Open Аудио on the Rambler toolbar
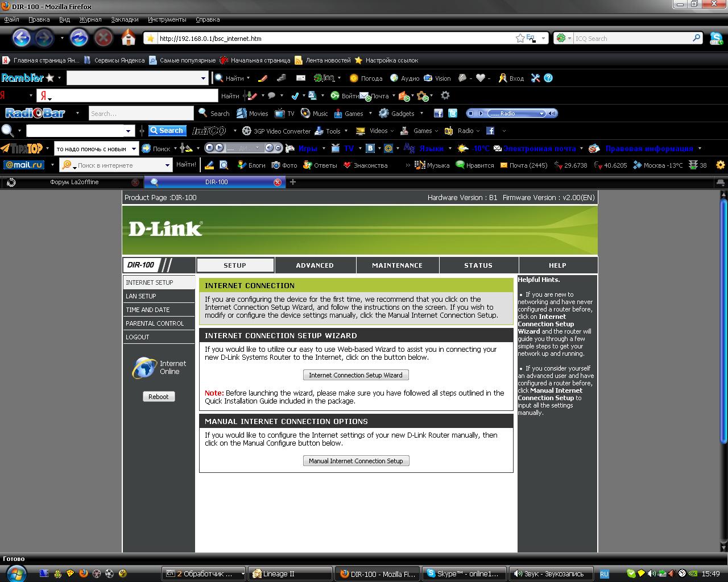728x582 pixels. 404,78
